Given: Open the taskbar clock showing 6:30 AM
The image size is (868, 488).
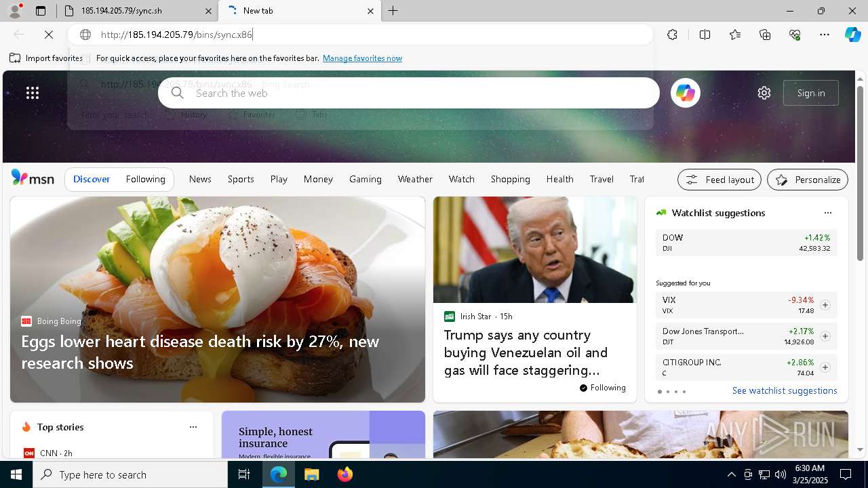Looking at the screenshot, I should pos(809,474).
